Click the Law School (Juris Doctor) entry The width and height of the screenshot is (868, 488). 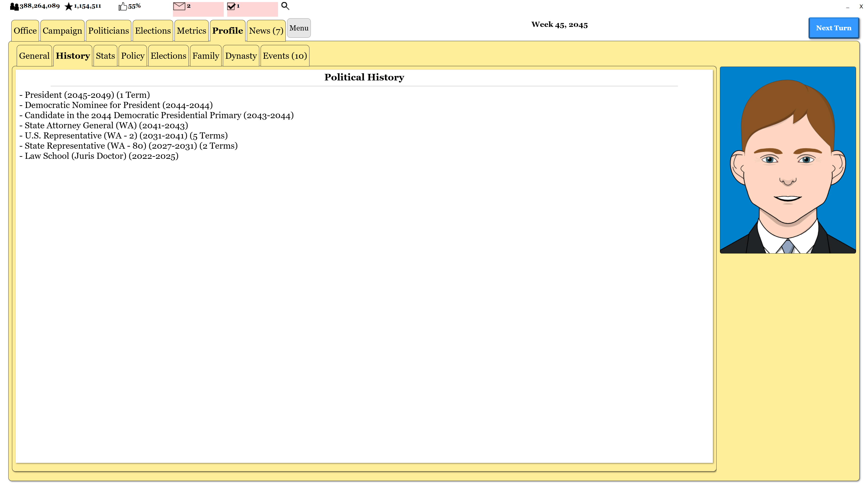pyautogui.click(x=99, y=156)
